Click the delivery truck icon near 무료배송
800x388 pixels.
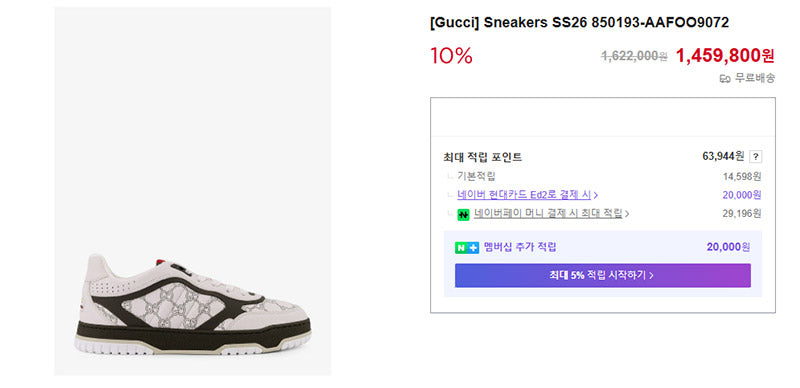tap(725, 79)
